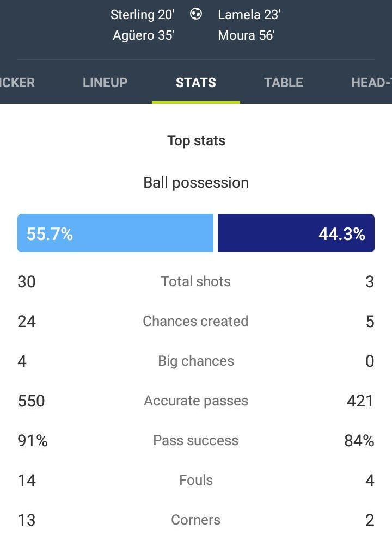Go to the TICKER tab

click(17, 83)
